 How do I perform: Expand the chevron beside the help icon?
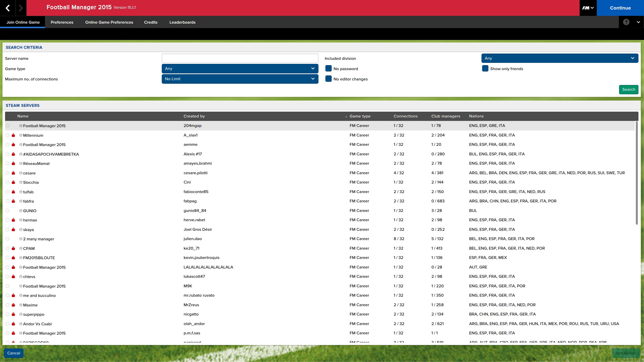coord(638,22)
